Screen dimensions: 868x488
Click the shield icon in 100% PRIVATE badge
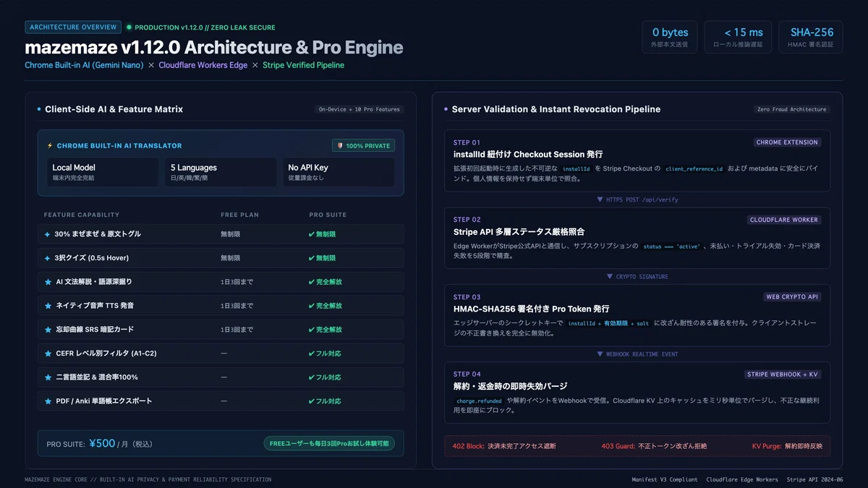[x=340, y=146]
